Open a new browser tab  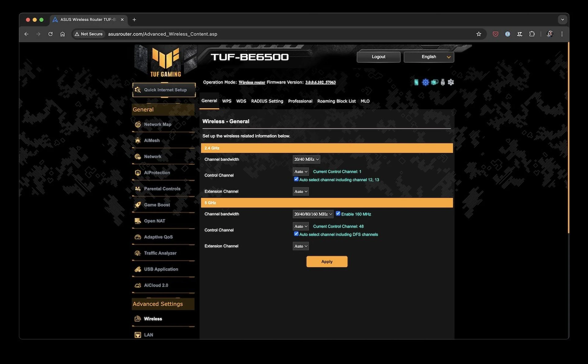134,20
